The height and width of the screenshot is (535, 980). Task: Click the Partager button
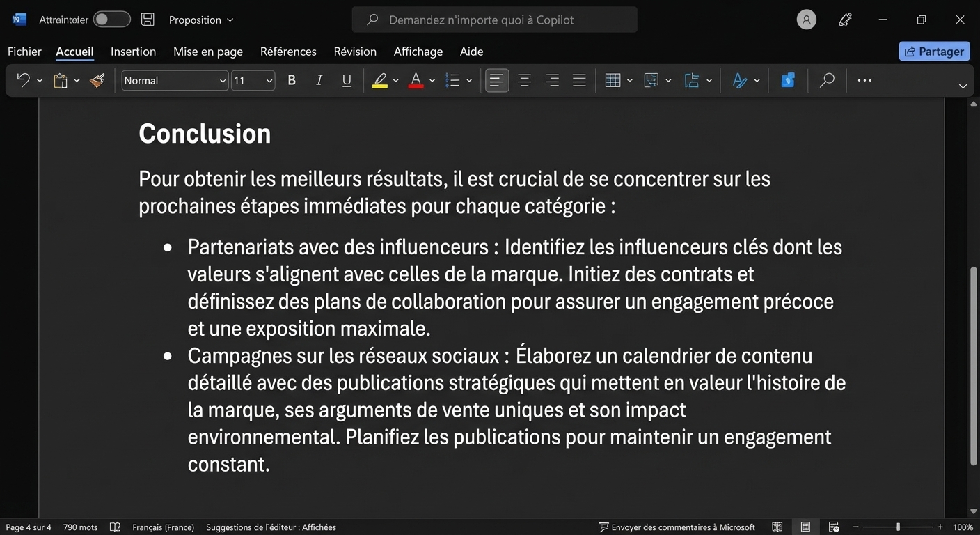click(x=934, y=52)
